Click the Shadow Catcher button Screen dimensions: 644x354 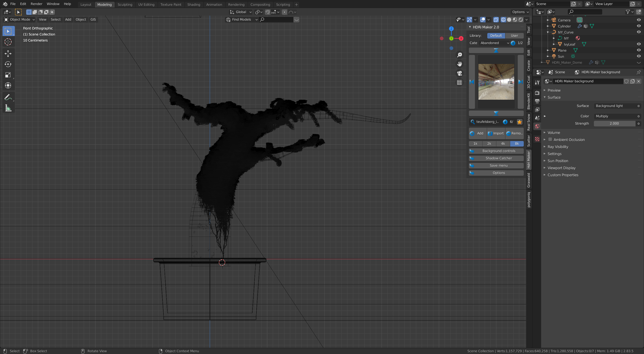(498, 158)
